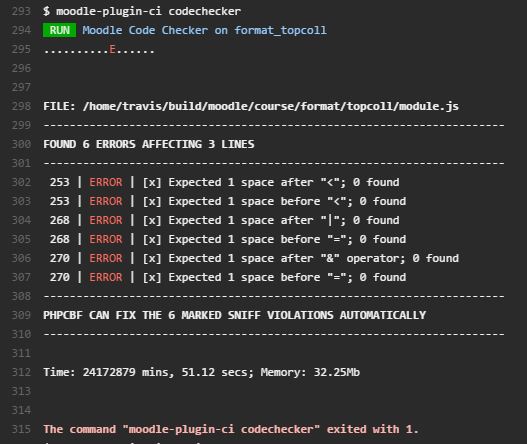The width and height of the screenshot is (527, 444).
Task: Click the red exited with 1 message
Action: (231, 429)
